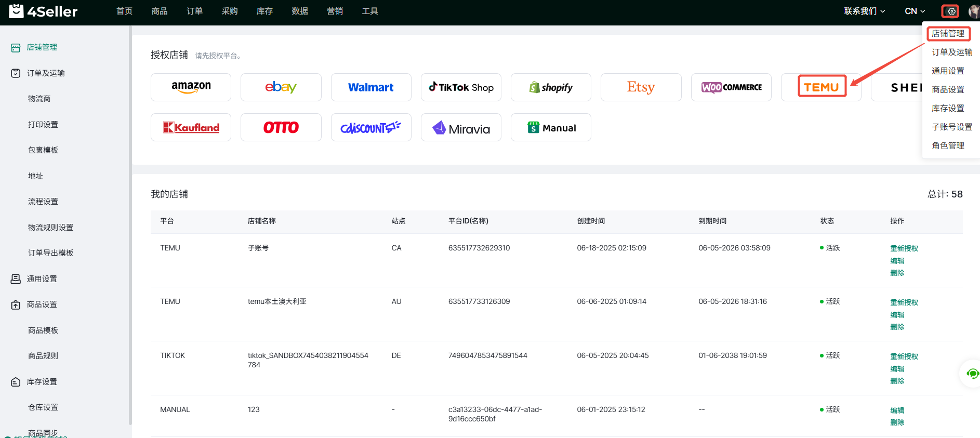
Task: Open the 工具 top menu
Action: point(370,11)
